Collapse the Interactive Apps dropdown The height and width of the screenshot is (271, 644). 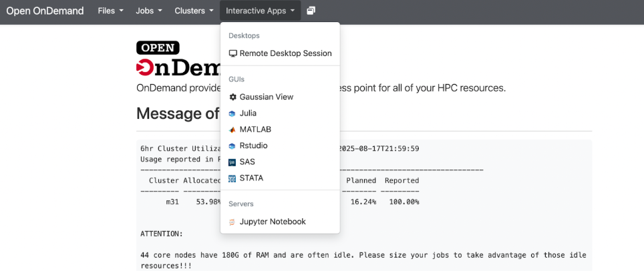tap(260, 11)
